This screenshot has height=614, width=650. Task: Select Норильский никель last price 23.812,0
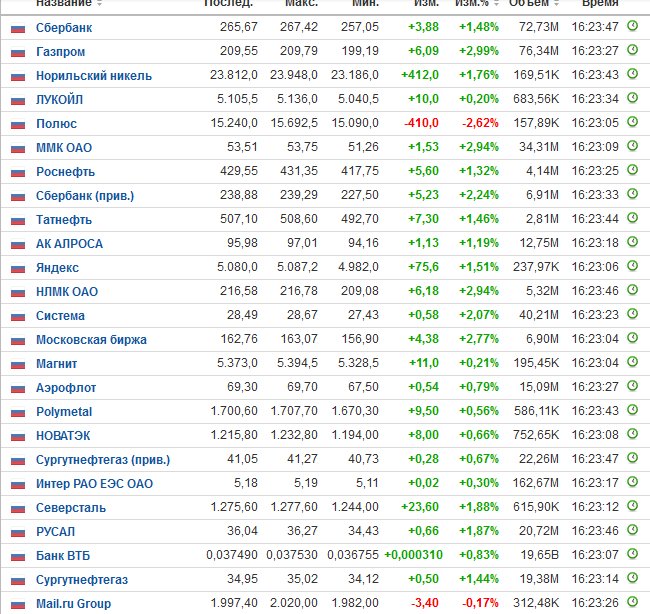pos(233,75)
